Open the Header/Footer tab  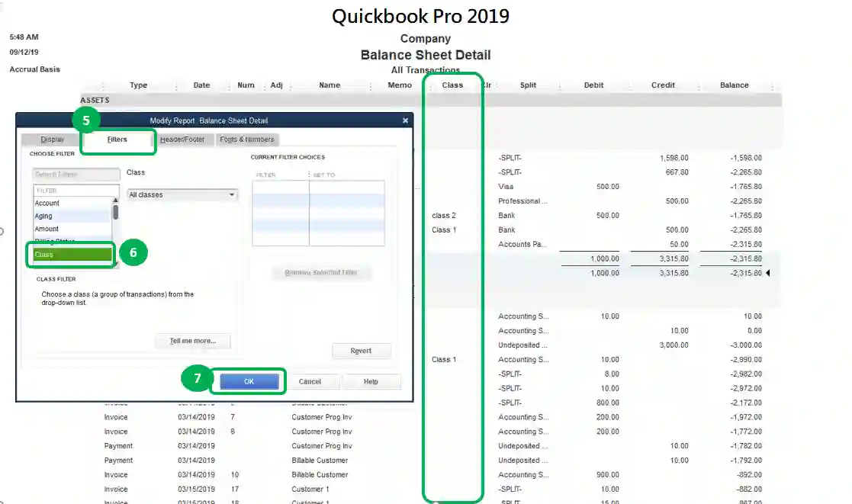(x=182, y=140)
